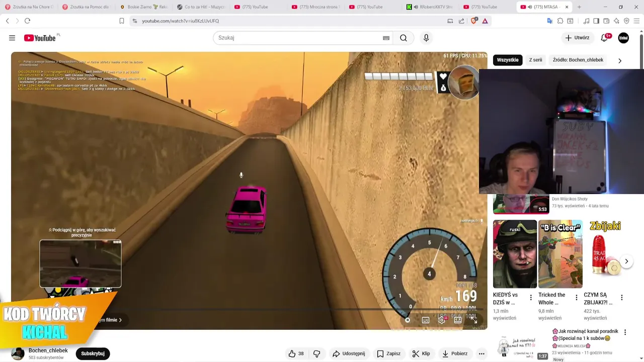This screenshot has width=644, height=362.
Task: Seek using the video progress bar
Action: coord(249,310)
